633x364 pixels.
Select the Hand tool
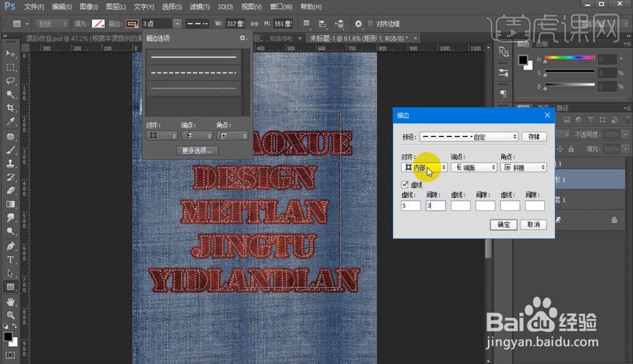[x=10, y=301]
